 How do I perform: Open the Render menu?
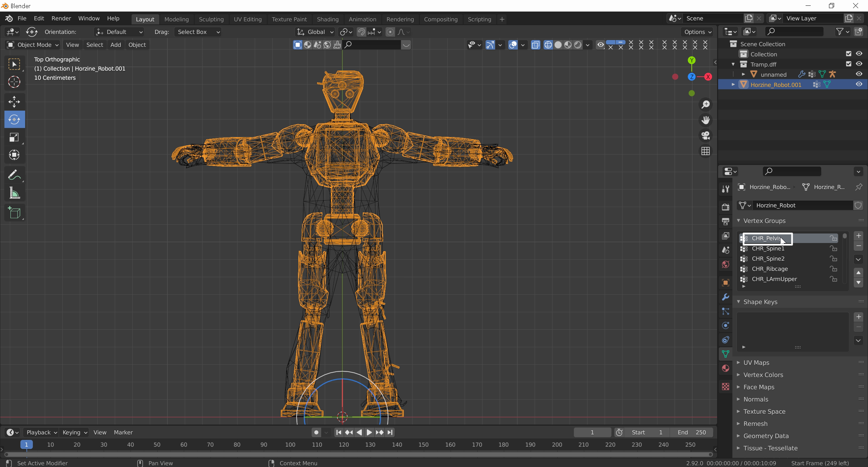(x=61, y=18)
